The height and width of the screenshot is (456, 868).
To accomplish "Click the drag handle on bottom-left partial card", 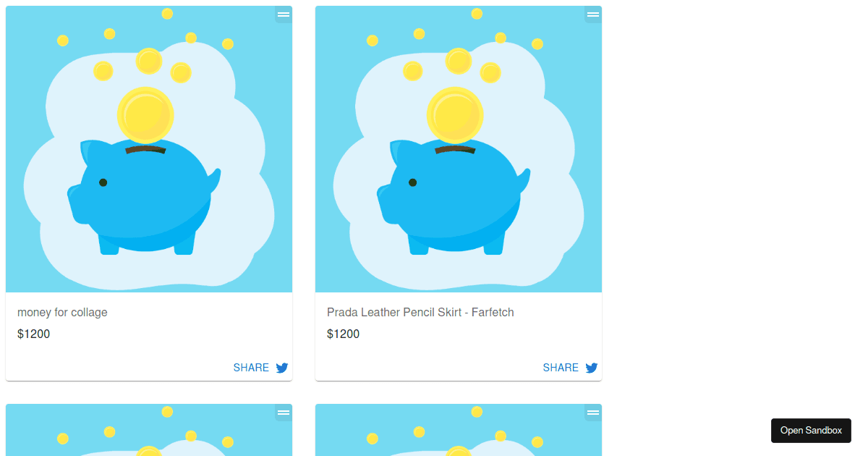I will click(x=284, y=413).
